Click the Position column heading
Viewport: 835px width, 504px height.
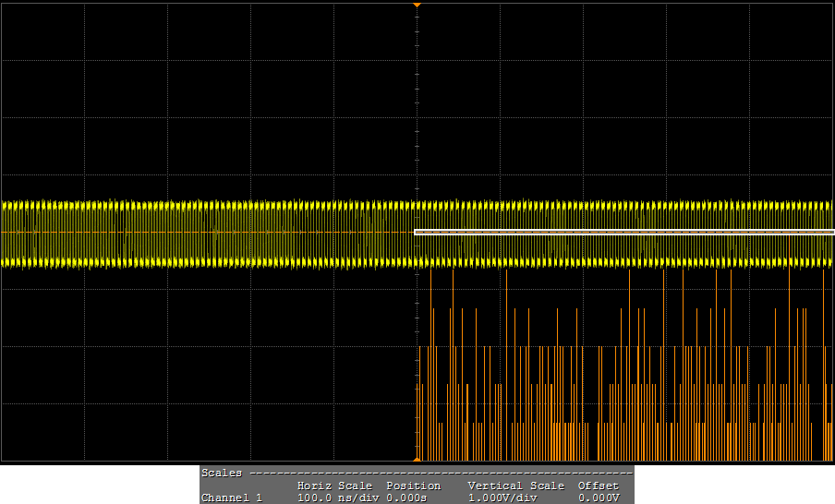[413, 486]
